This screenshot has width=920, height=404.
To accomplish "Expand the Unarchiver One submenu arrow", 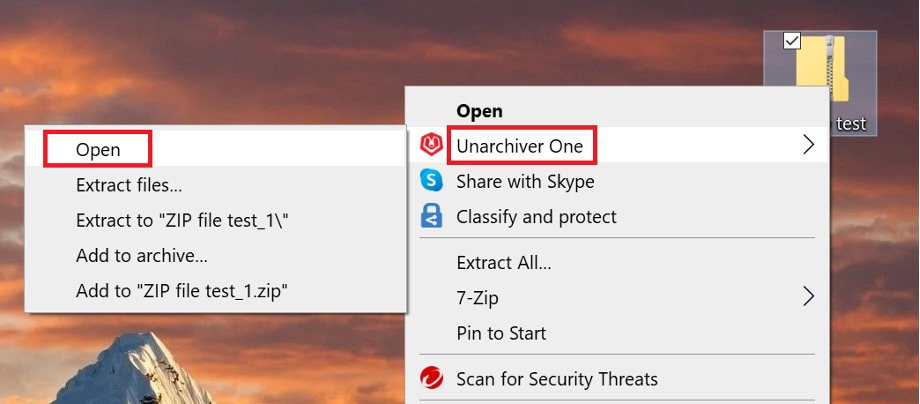I will [808, 145].
